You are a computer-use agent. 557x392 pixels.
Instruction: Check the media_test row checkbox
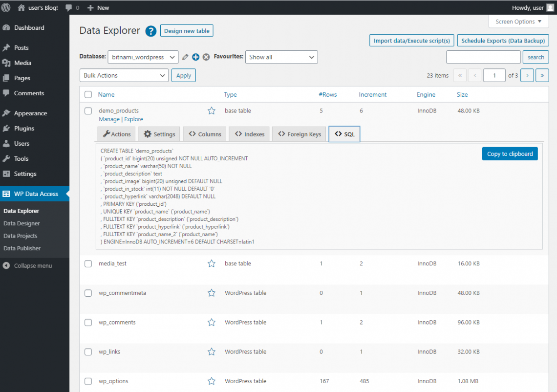click(88, 264)
